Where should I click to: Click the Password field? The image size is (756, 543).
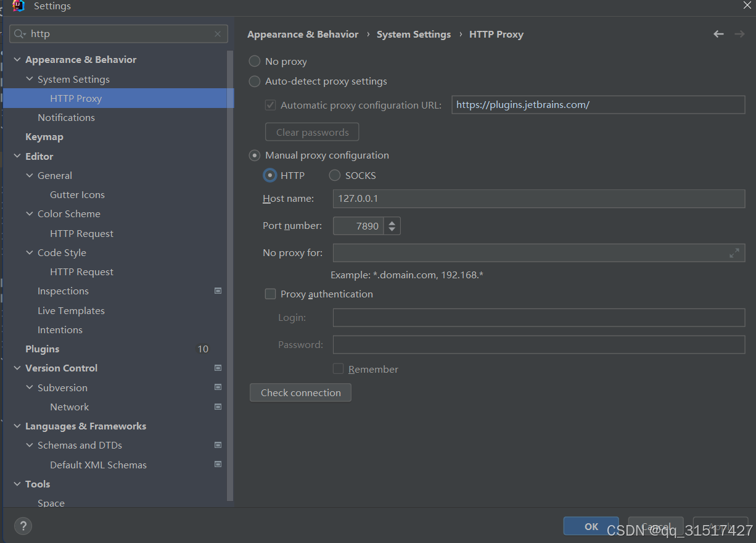pos(539,344)
